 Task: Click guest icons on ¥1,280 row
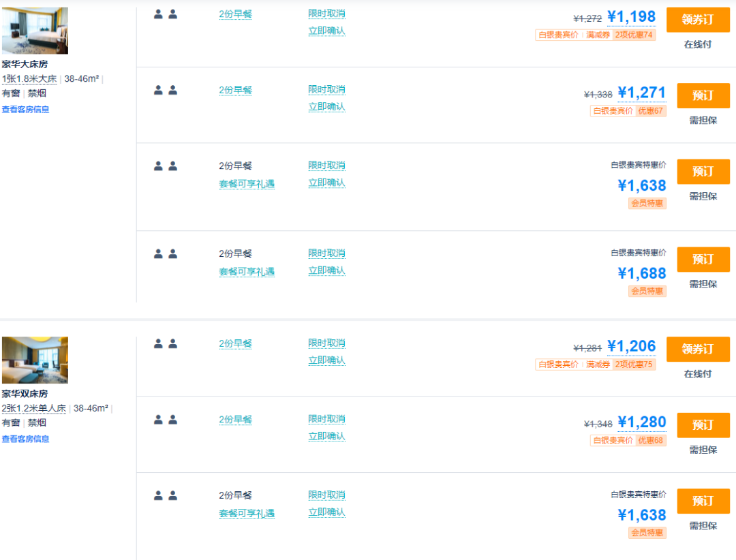coord(166,420)
